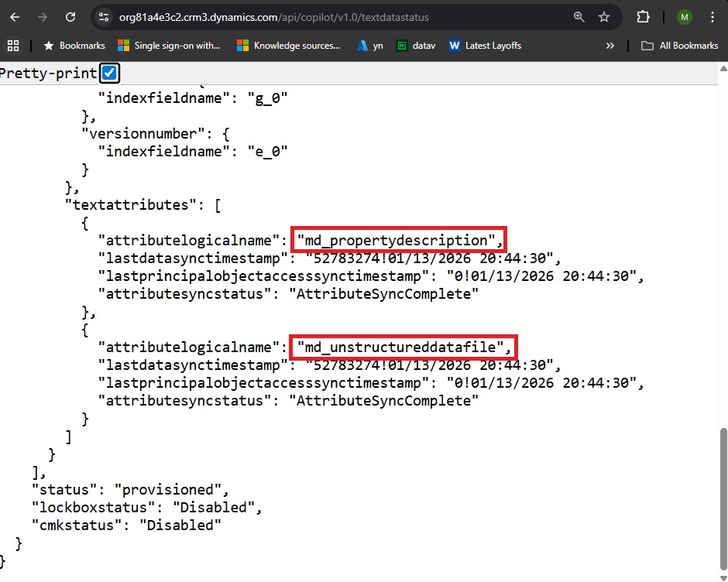Screen dimensions: 728x582
Task: Open the apps grid in bookmarks bar
Action: point(13,46)
